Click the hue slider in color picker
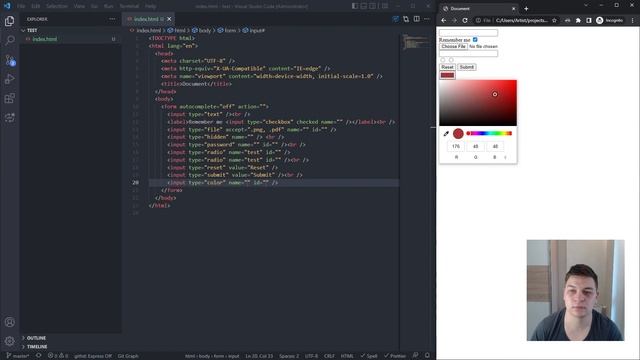 pyautogui.click(x=489, y=133)
